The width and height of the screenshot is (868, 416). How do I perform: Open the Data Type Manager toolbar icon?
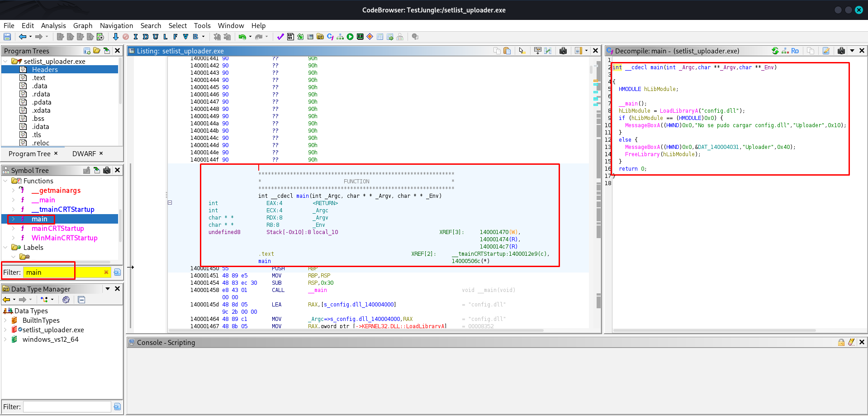(x=320, y=37)
